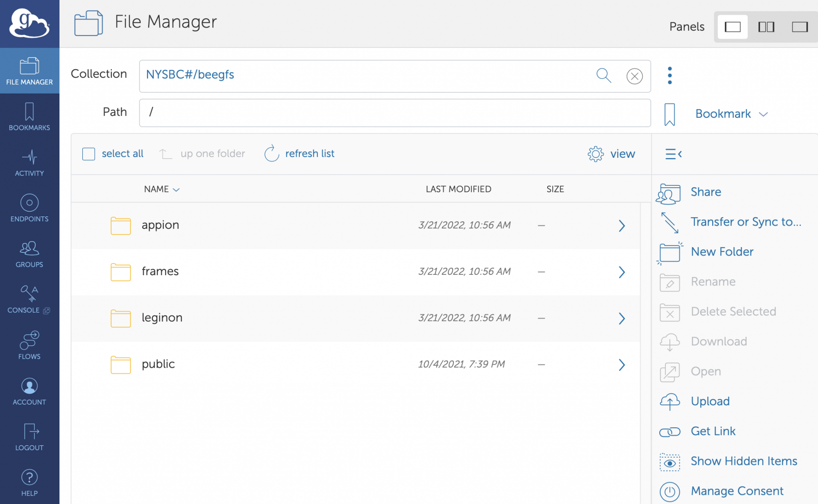Click the Manage Consent power icon
Viewport: 818px width, 504px height.
click(x=669, y=492)
